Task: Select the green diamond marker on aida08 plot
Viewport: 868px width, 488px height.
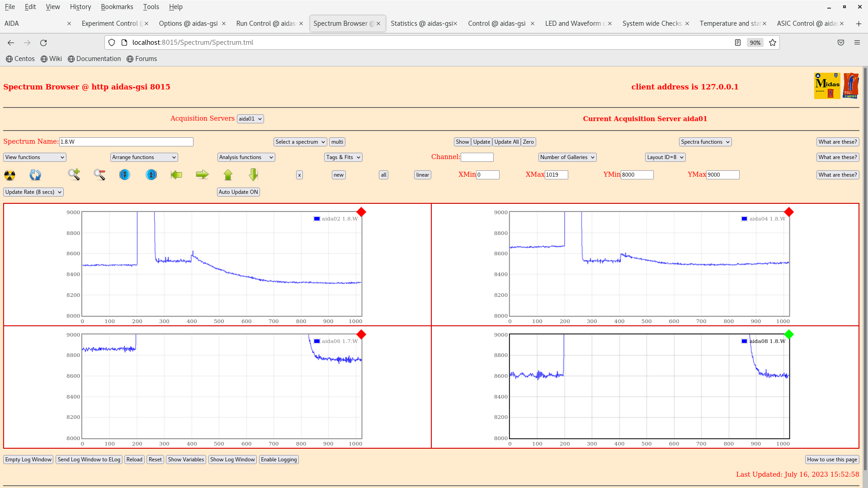Action: 789,334
